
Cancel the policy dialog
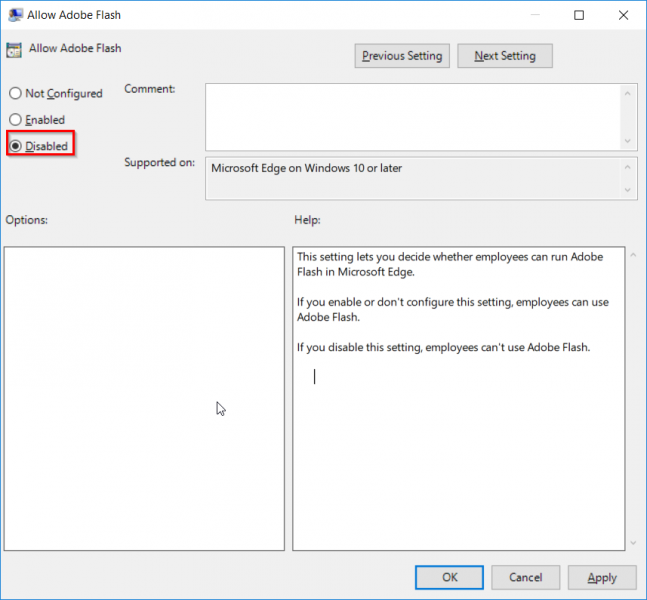point(525,577)
